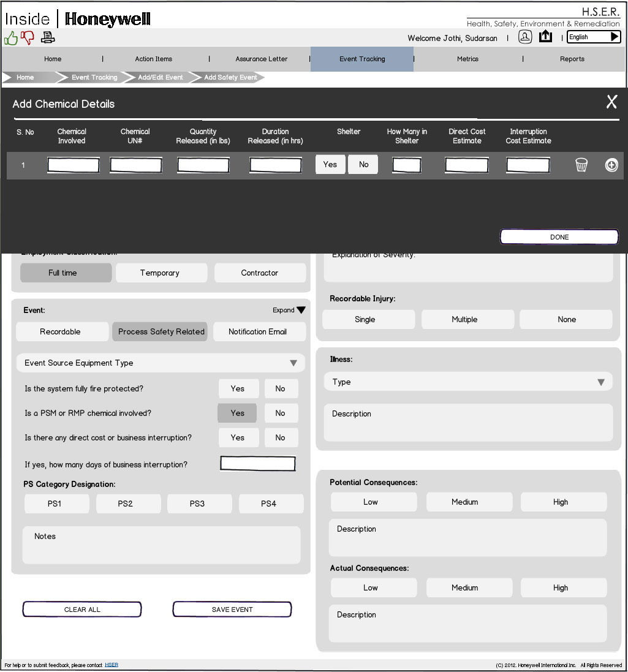This screenshot has width=628, height=672.
Task: Click the printer icon
Action: point(48,38)
